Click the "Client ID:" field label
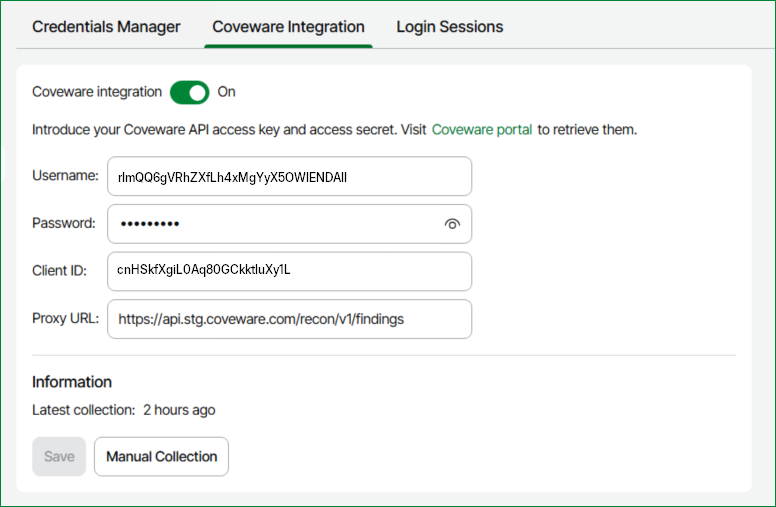The width and height of the screenshot is (776, 507). [x=60, y=271]
